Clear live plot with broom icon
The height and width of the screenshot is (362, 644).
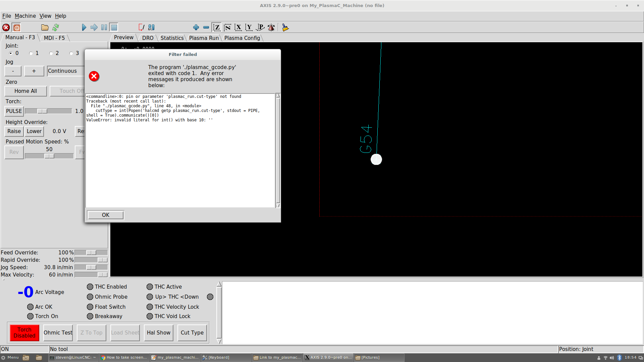click(x=285, y=27)
